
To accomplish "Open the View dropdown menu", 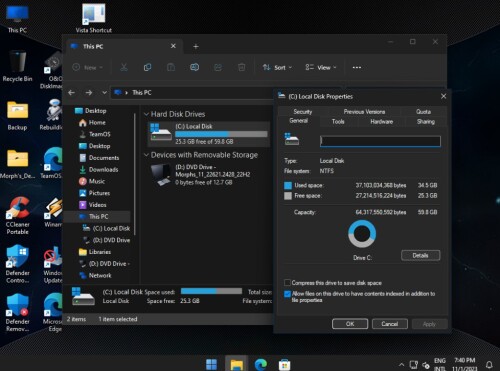I will [x=321, y=67].
